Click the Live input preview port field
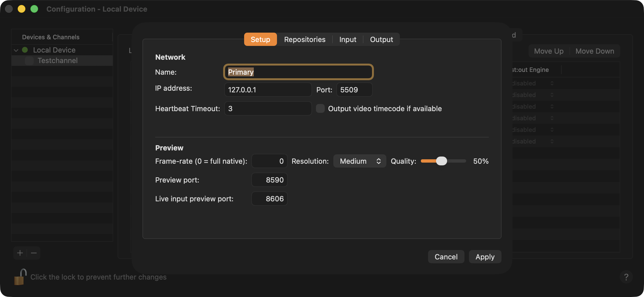Viewport: 644px width, 297px height. pos(269,199)
